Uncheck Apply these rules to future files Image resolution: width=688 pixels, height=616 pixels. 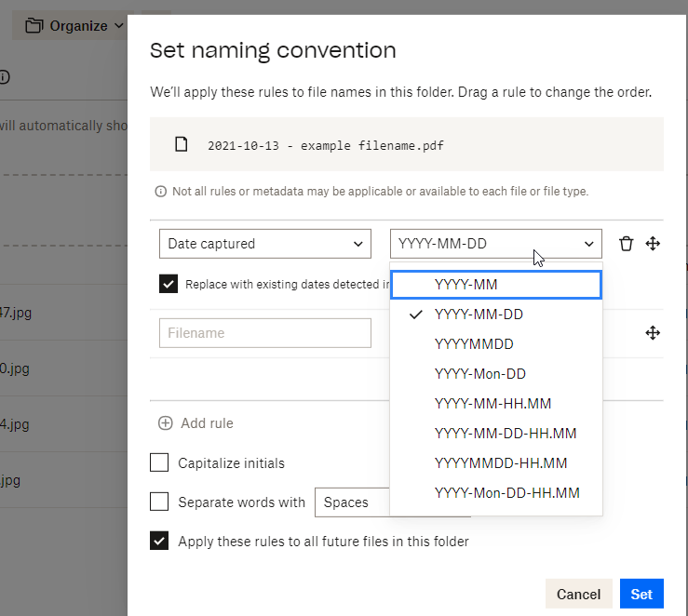[160, 542]
